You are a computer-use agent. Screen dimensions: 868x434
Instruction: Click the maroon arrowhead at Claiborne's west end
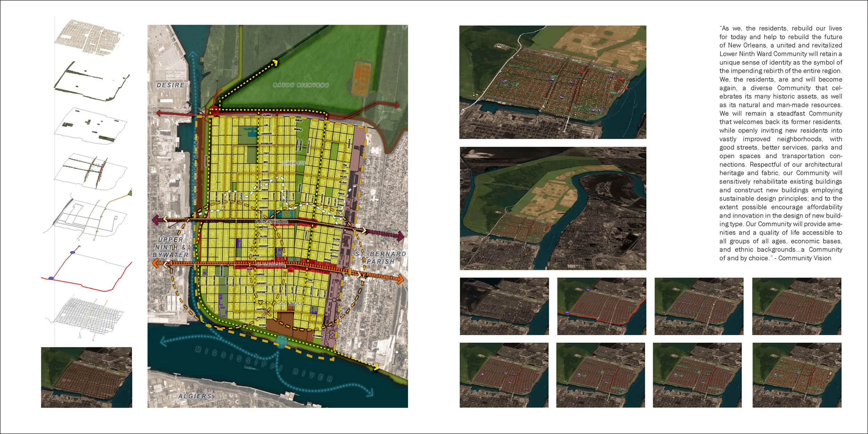(x=156, y=220)
